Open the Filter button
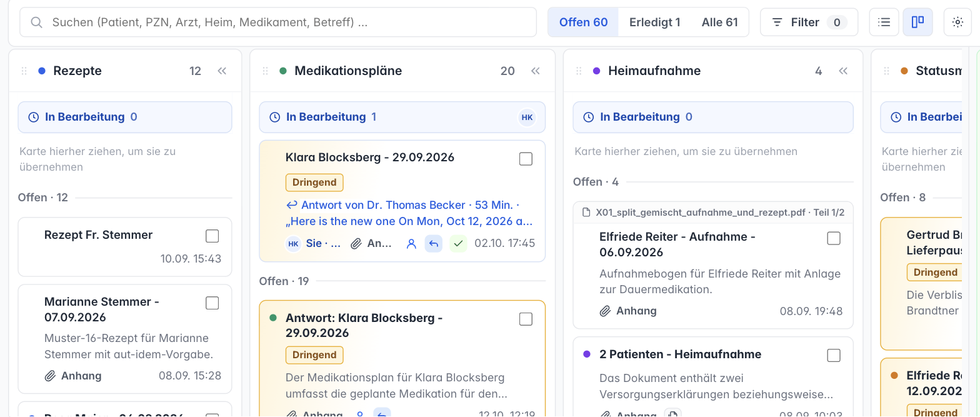The image size is (980, 417). (x=809, y=23)
